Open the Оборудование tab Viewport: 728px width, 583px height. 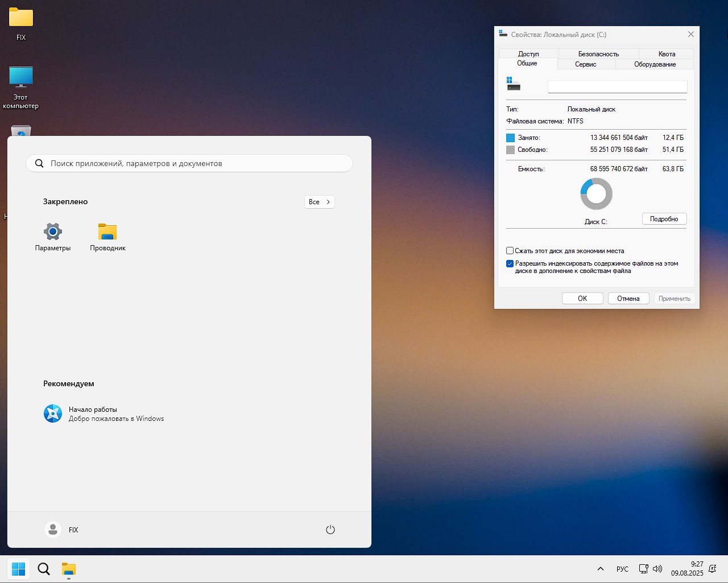(x=655, y=64)
